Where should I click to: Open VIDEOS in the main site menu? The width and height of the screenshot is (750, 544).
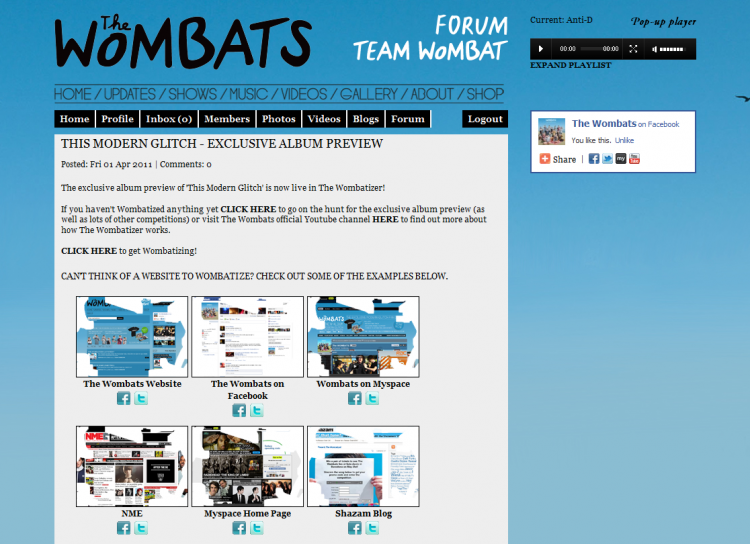(304, 94)
